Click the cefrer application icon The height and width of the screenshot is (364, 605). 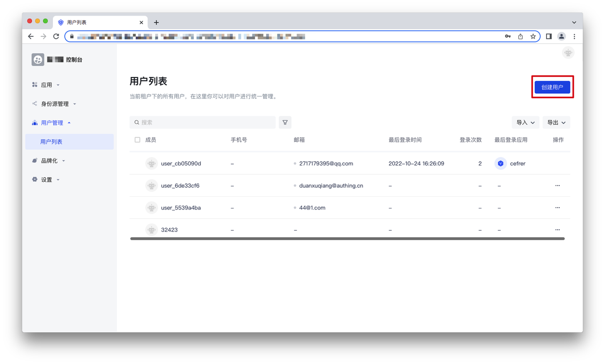(x=501, y=164)
